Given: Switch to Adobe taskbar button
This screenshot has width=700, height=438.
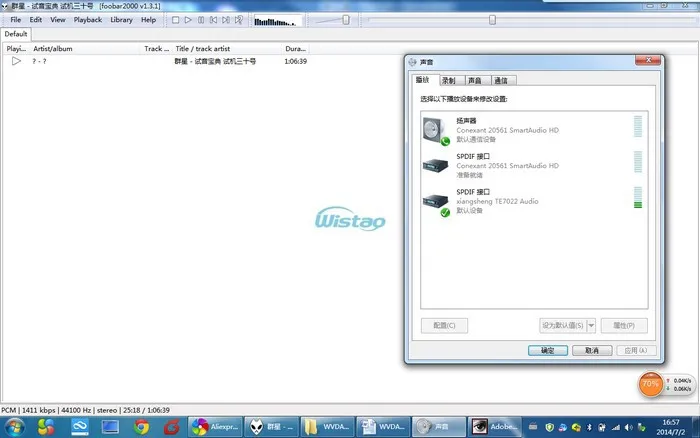Looking at the screenshot, I should click(495, 427).
